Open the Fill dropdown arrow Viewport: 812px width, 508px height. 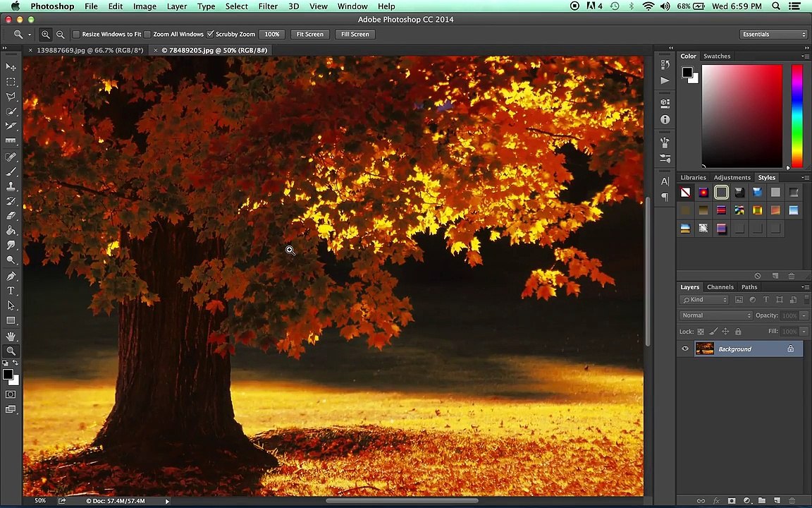point(804,331)
